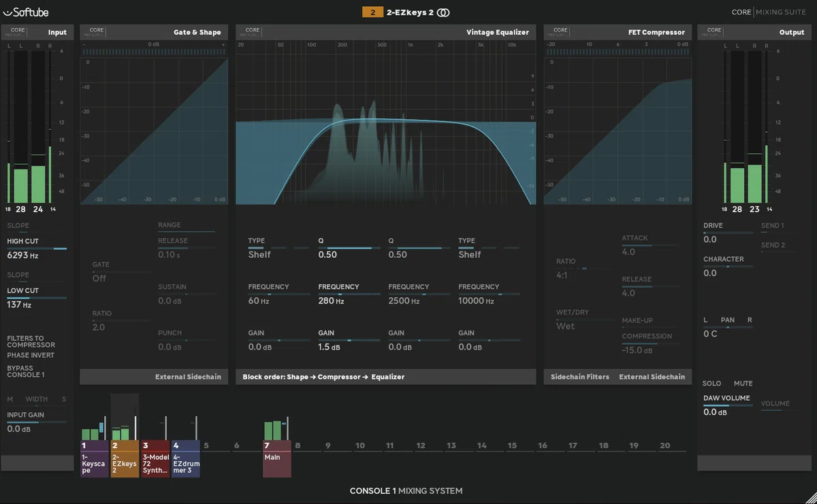
Task: Click the stereo link icon beside 2-EZkeys 2
Action: tap(443, 12)
